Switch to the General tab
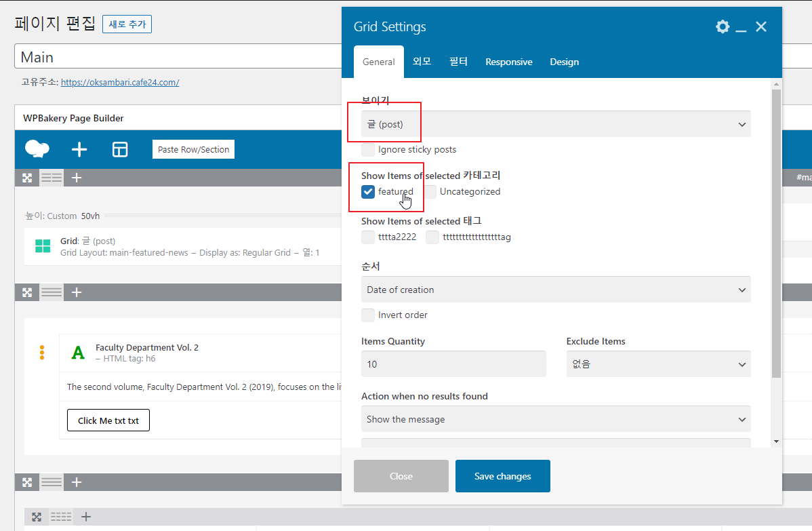 click(379, 62)
